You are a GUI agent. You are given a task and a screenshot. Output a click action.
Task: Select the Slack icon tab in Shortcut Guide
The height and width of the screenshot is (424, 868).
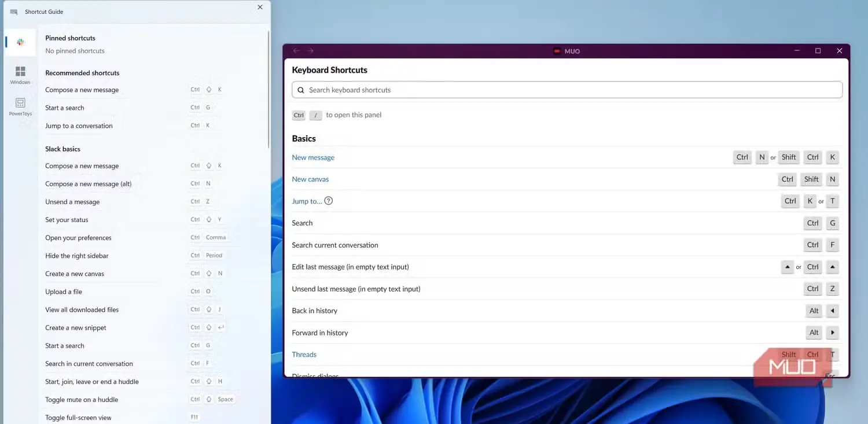tap(20, 42)
